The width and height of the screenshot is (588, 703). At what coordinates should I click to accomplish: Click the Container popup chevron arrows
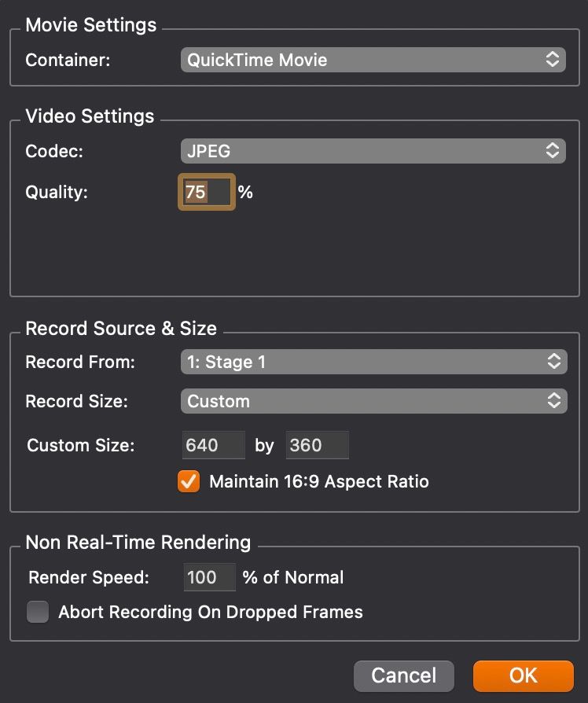point(553,60)
